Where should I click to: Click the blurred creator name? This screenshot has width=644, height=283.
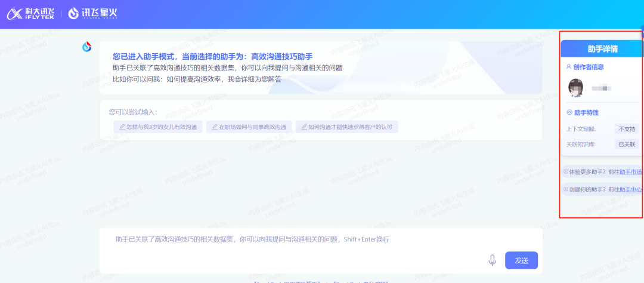(x=602, y=88)
